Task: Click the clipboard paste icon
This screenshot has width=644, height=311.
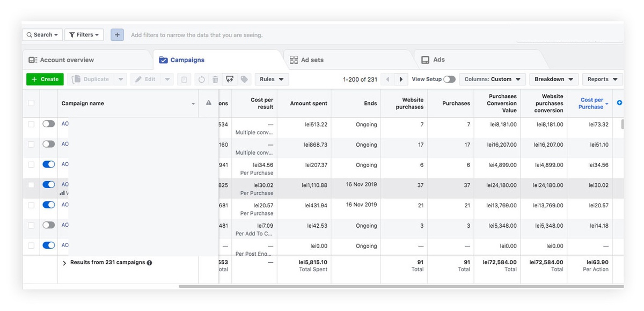Action: tap(184, 79)
